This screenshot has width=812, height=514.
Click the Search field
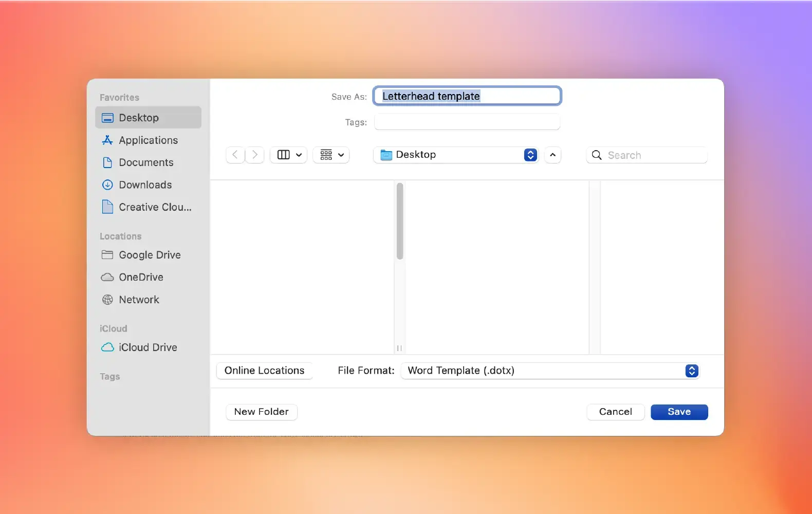point(647,155)
